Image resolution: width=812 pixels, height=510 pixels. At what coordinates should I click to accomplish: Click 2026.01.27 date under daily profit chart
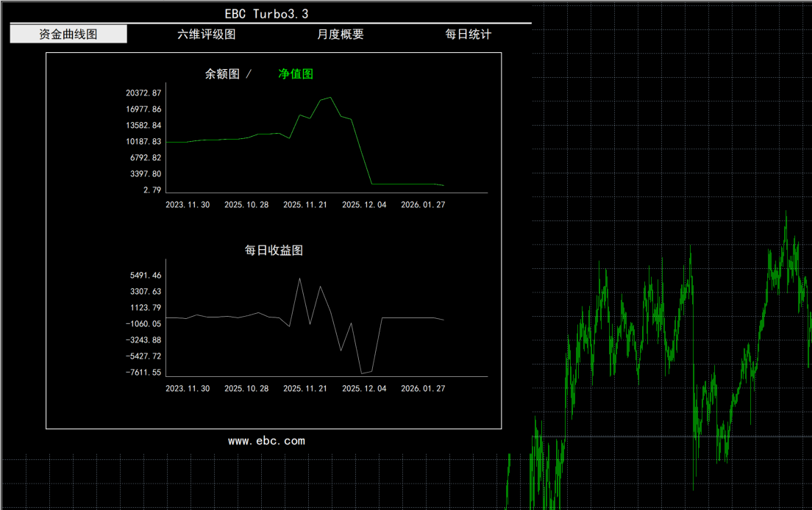(x=423, y=389)
